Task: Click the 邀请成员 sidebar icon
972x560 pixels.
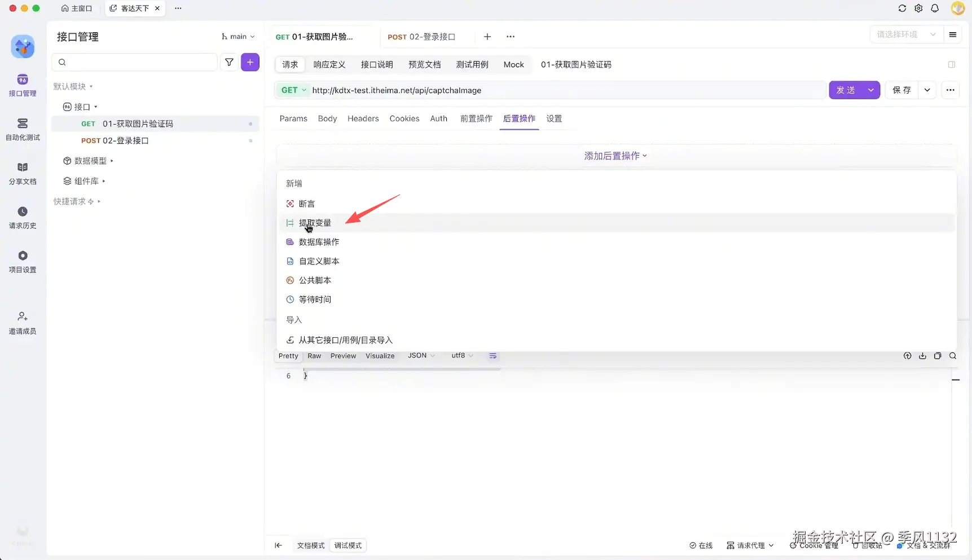Action: pos(22,321)
